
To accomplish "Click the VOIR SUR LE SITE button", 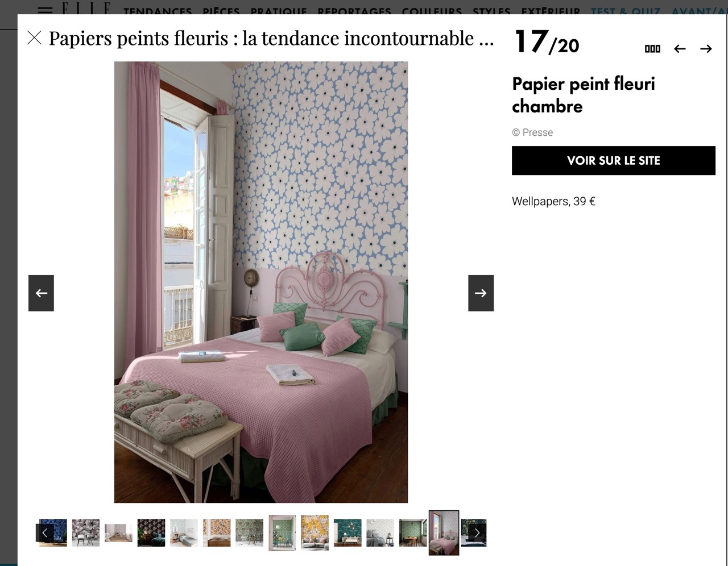I will pos(614,160).
